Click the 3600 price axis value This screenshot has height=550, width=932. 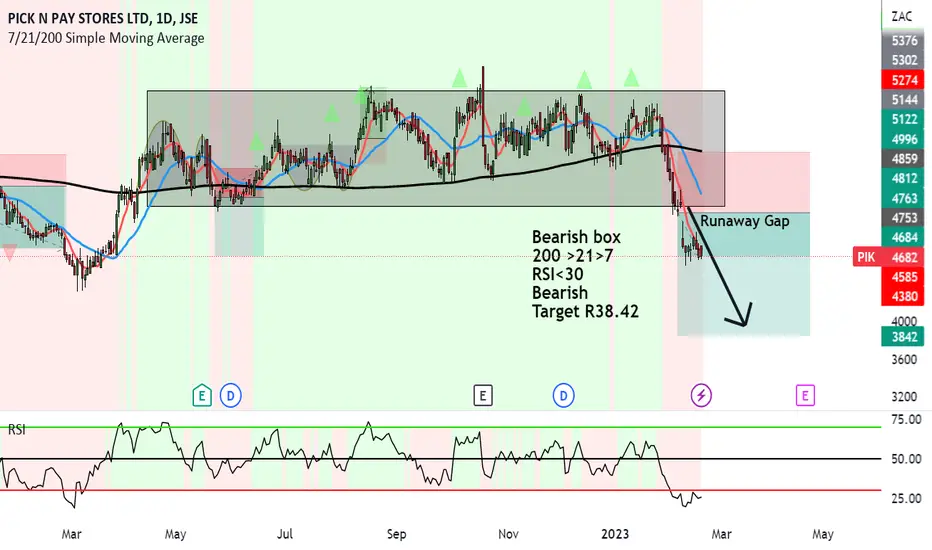904,360
